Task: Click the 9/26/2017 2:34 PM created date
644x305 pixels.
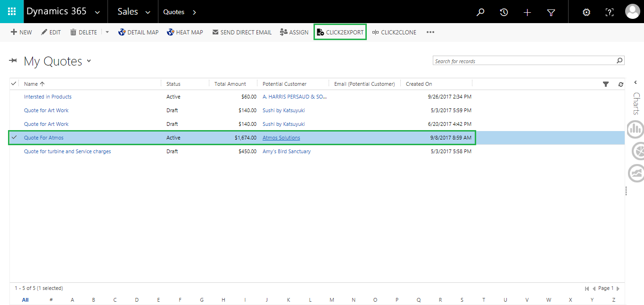Action: [450, 97]
